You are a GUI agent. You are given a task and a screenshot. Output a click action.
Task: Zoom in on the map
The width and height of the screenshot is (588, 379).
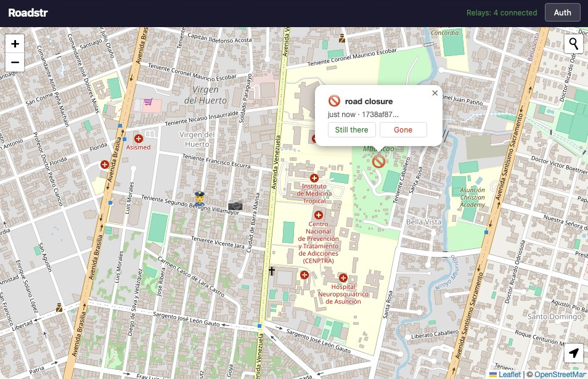pos(15,44)
